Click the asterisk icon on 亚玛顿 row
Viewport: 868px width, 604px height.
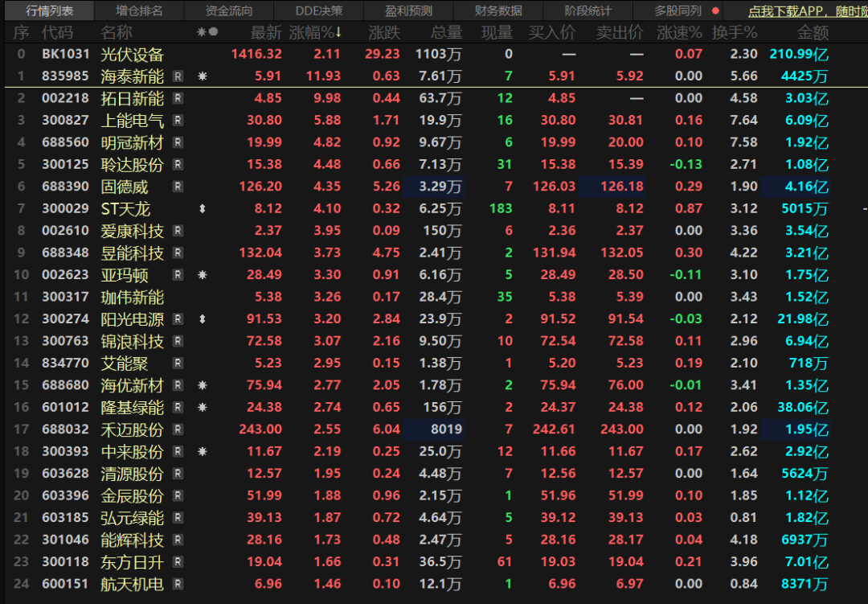202,275
